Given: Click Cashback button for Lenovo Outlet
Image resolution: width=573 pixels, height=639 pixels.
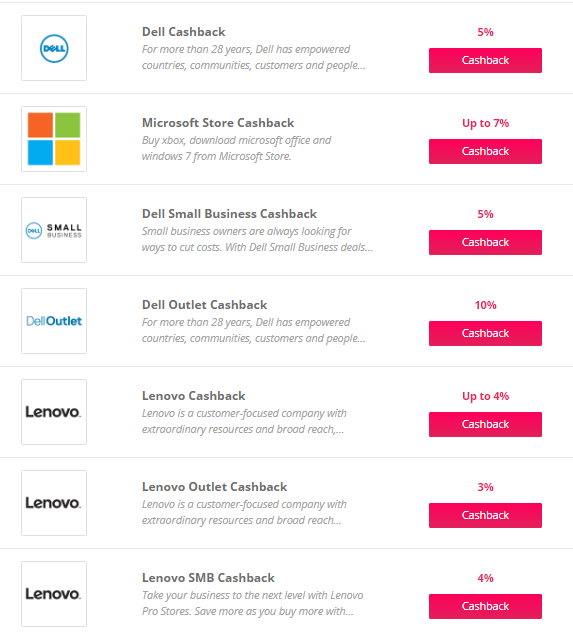Looking at the screenshot, I should [x=485, y=515].
